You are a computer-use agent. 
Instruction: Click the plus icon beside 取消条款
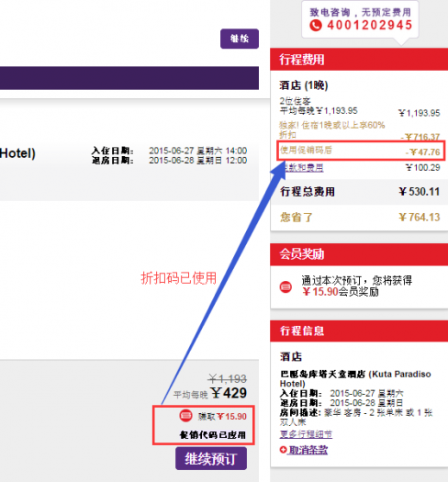(x=283, y=450)
